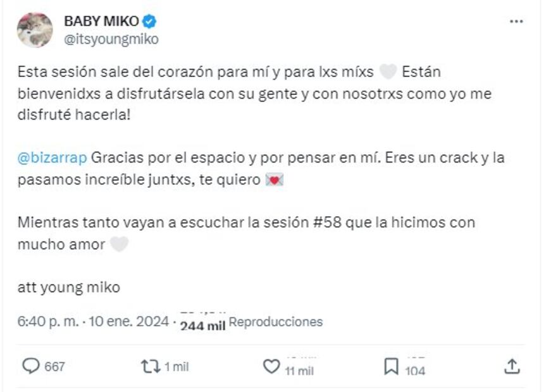Share the tweet via the upload icon

[512, 363]
